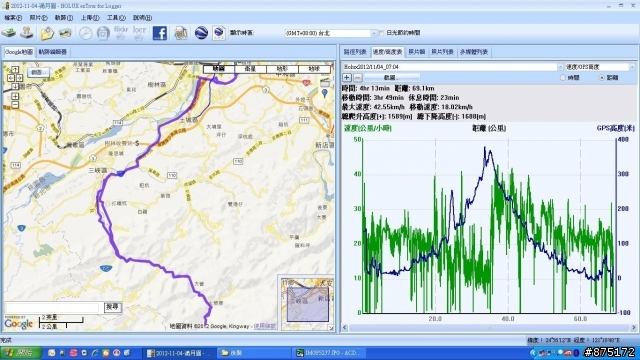The height and width of the screenshot is (360, 640).
Task: Open the time zone dropdown (GMT+08:00)
Action: tap(373, 33)
